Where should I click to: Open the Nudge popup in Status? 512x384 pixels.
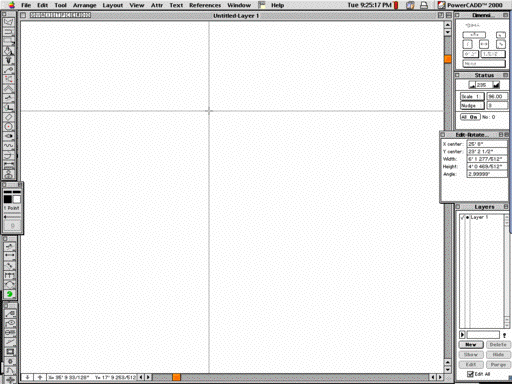[472, 105]
